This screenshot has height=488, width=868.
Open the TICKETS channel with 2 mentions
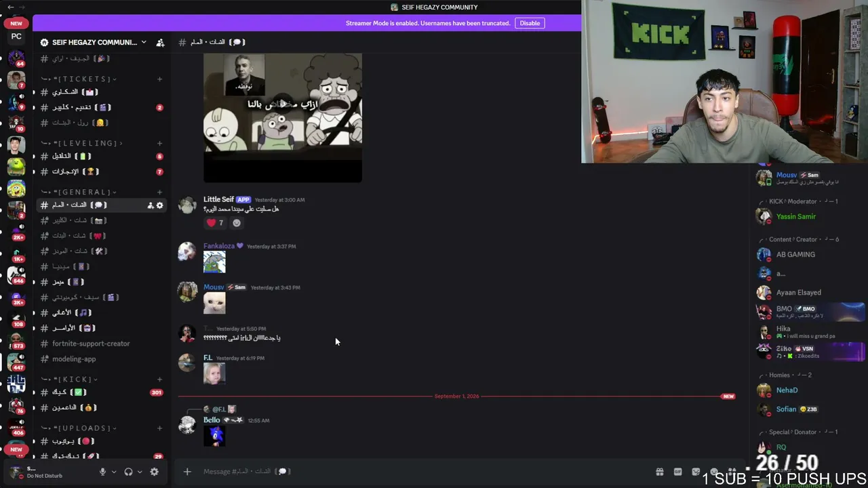(x=102, y=107)
